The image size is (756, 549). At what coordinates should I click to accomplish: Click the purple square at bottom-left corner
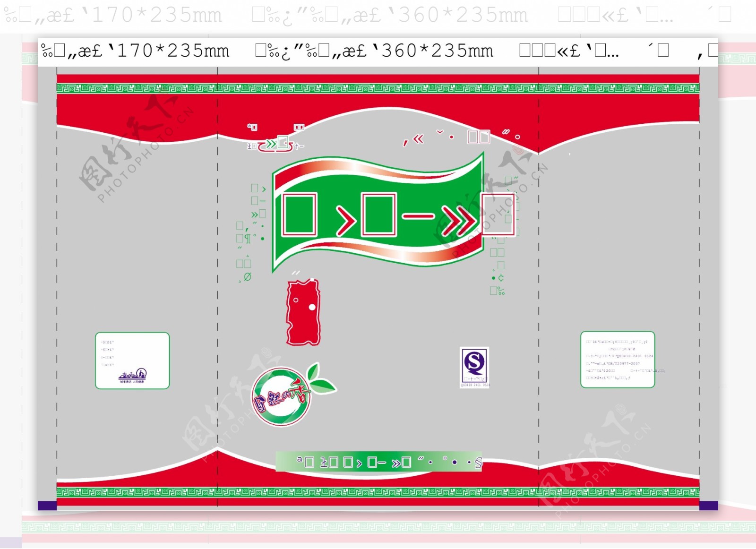[47, 506]
